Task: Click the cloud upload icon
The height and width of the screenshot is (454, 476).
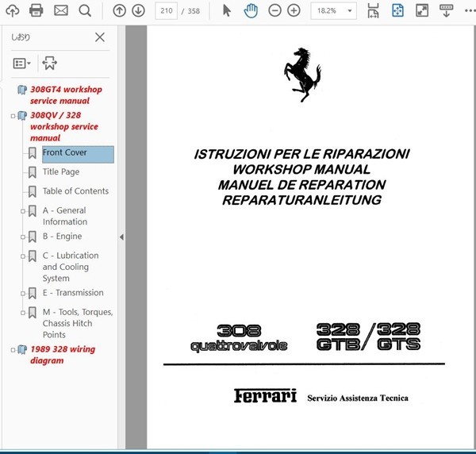Action: point(13,11)
